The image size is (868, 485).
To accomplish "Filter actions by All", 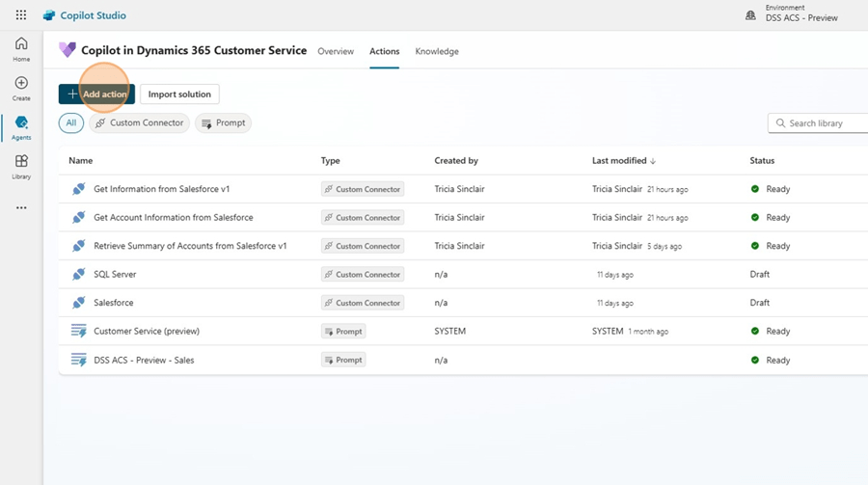I will coord(70,123).
